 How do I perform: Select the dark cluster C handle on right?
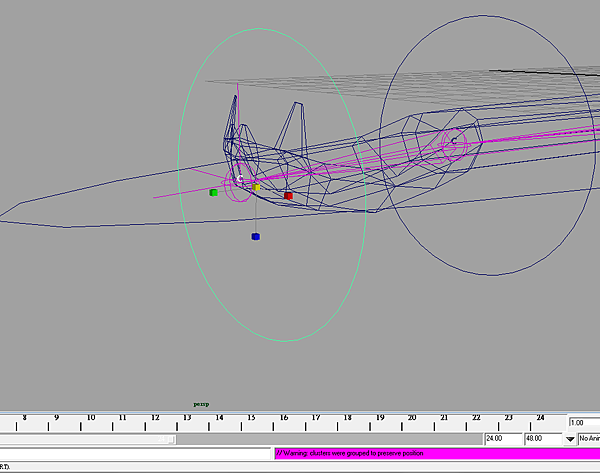(x=453, y=141)
